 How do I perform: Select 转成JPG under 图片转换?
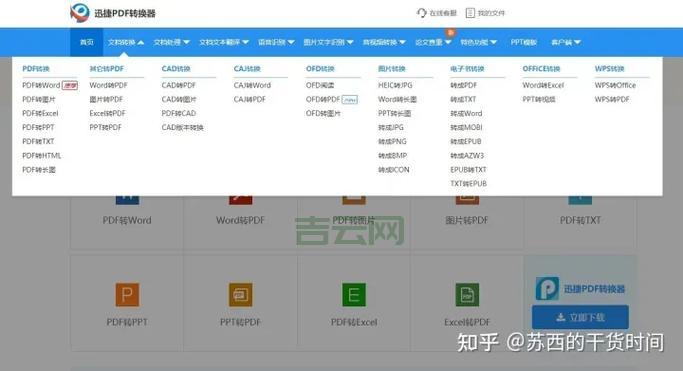click(391, 127)
